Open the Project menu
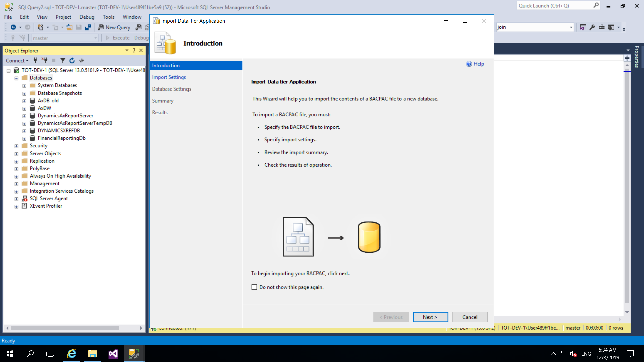 pos(63,17)
